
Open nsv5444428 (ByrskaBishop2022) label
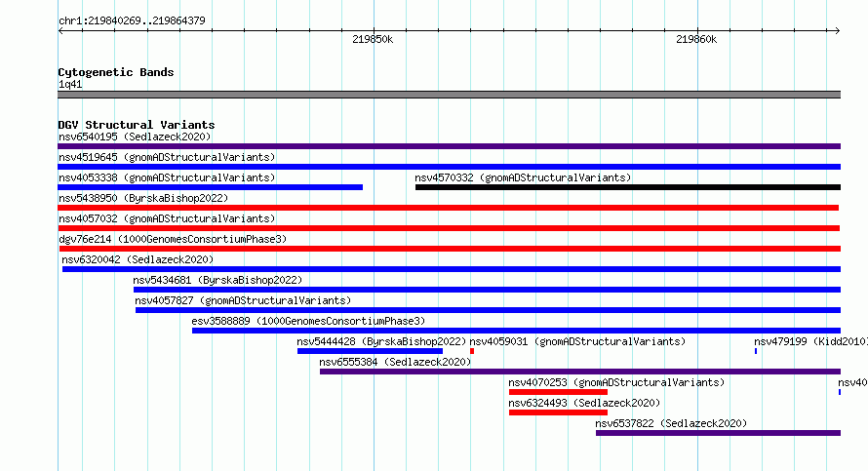click(381, 341)
